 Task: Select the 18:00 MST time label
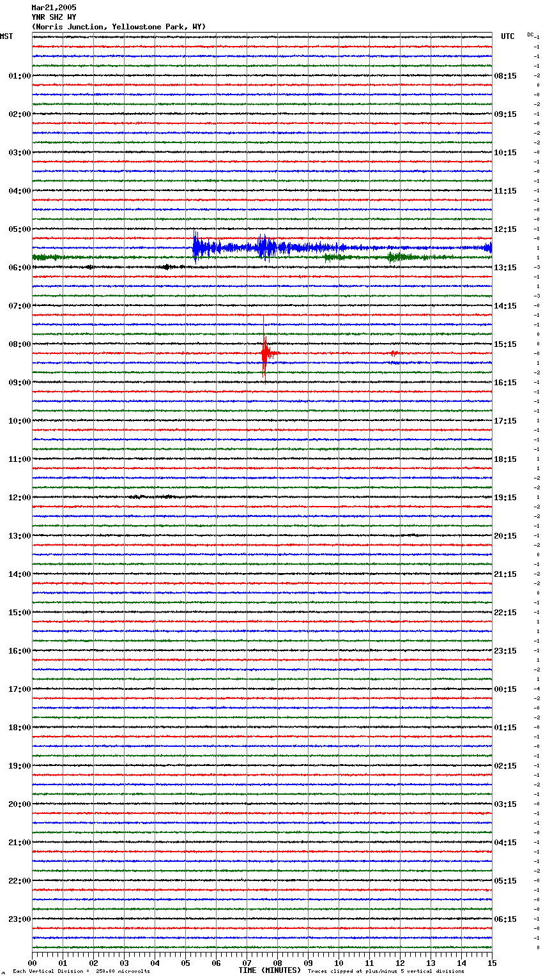tap(20, 728)
